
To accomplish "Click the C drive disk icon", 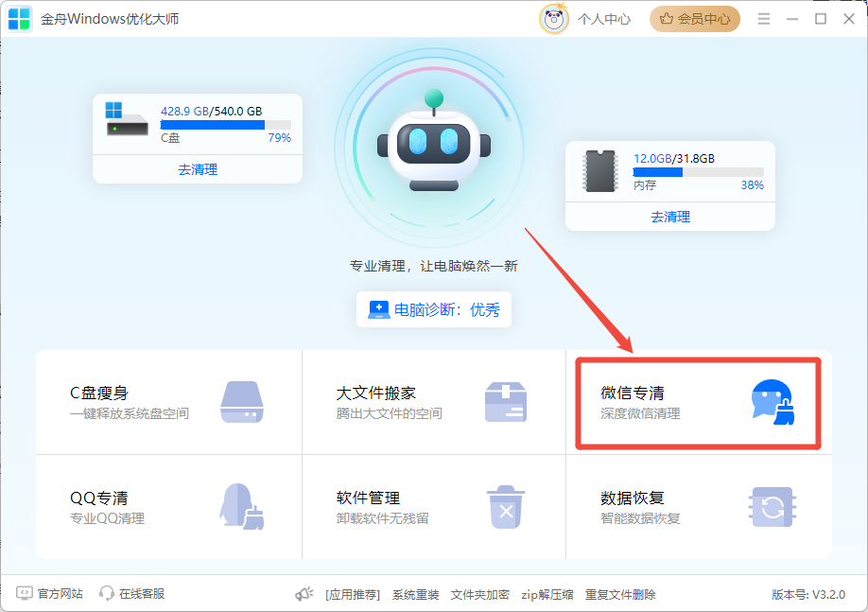I will 127,118.
